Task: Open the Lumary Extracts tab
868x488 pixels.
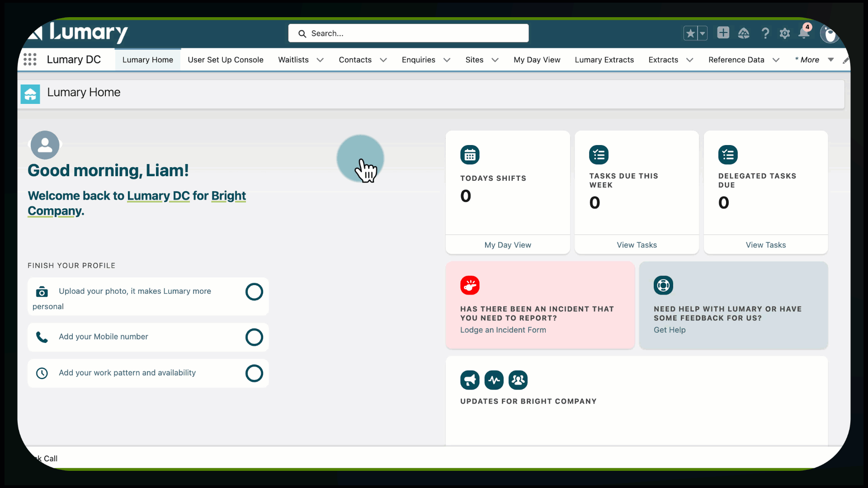Action: 604,60
